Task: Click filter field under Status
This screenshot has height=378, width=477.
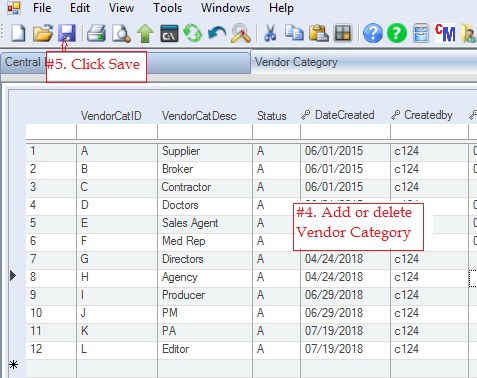Action: tap(277, 132)
